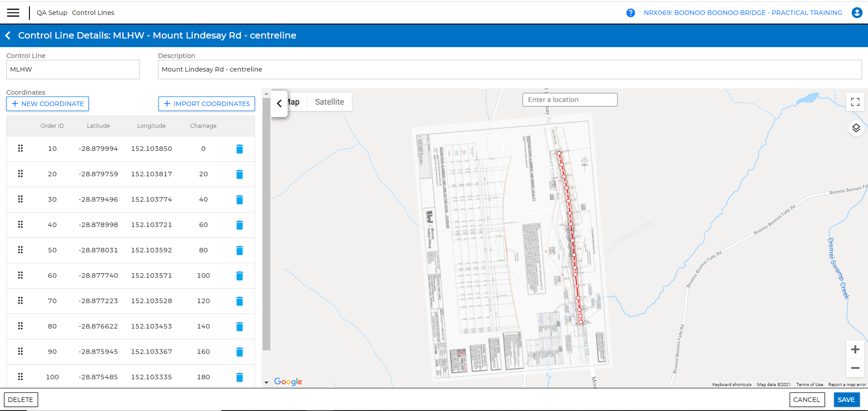The image size is (868, 411).
Task: Open the hamburger navigation menu
Action: tap(13, 13)
